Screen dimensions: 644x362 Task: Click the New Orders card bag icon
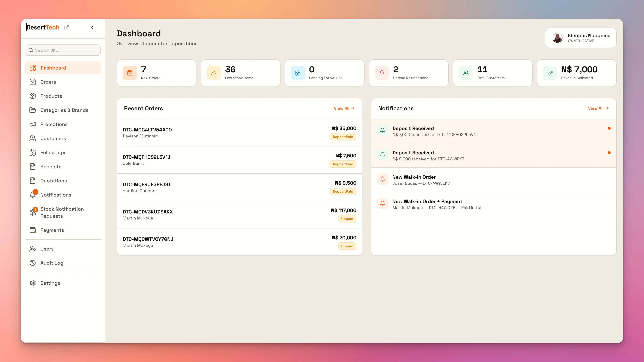(130, 73)
